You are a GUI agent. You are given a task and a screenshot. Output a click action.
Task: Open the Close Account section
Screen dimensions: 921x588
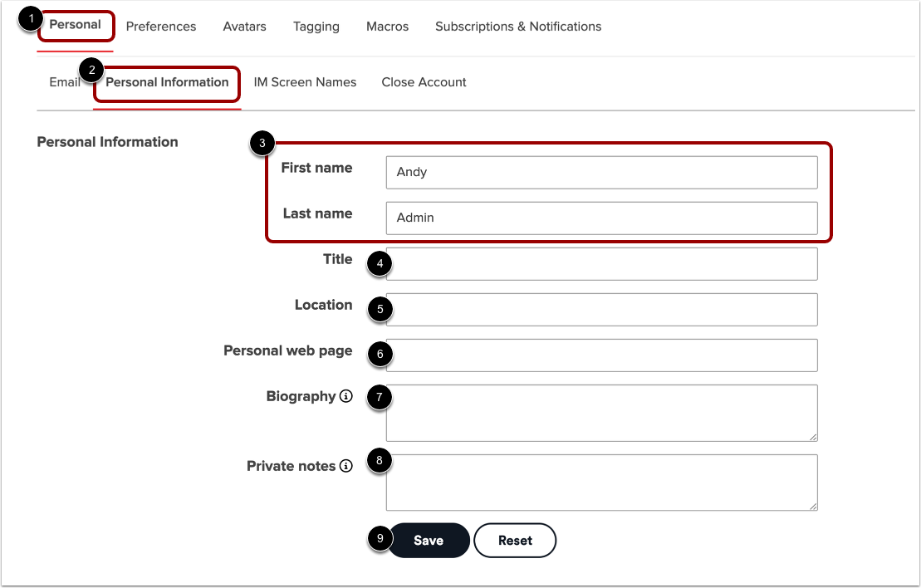pyautogui.click(x=424, y=81)
